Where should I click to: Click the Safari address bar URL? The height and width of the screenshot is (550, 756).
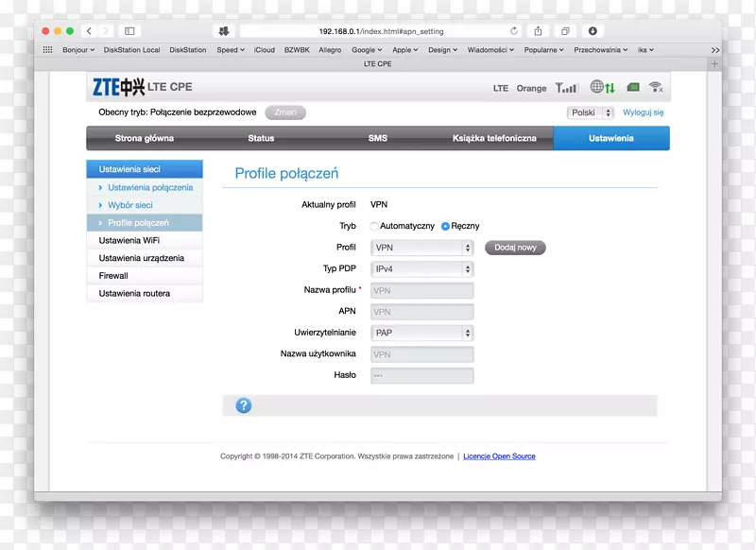(x=381, y=31)
